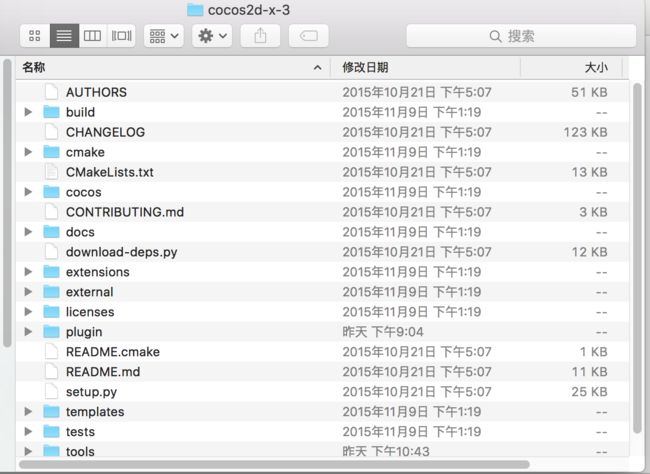Sort by 大小 column header
Viewport: 650px width, 474px height.
tap(571, 67)
